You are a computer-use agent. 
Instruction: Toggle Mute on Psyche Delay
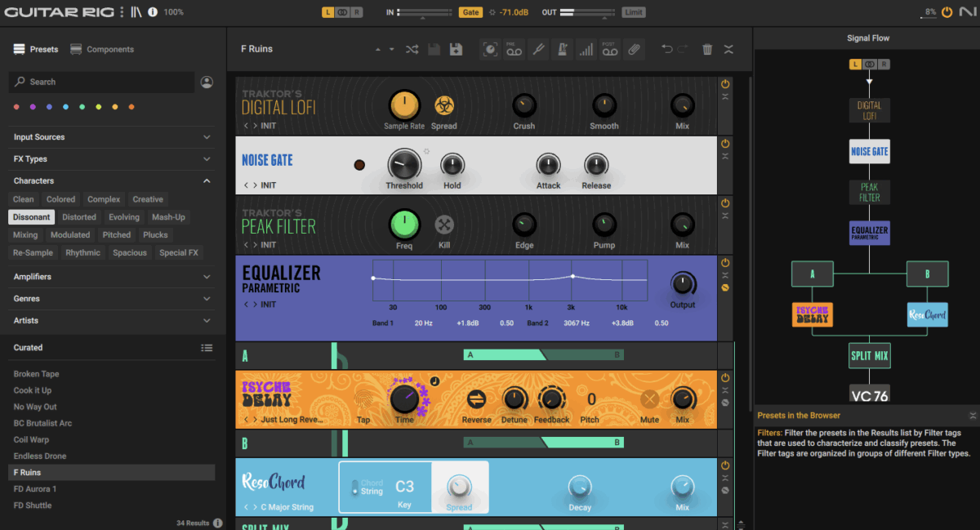pyautogui.click(x=650, y=399)
